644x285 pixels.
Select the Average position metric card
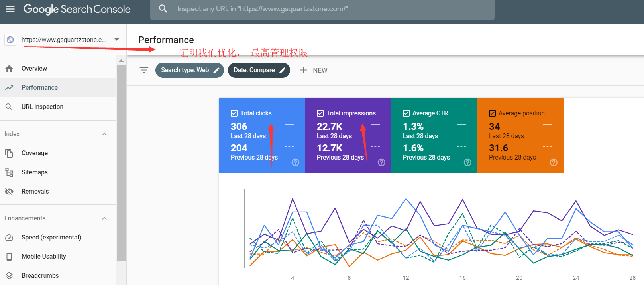click(520, 135)
